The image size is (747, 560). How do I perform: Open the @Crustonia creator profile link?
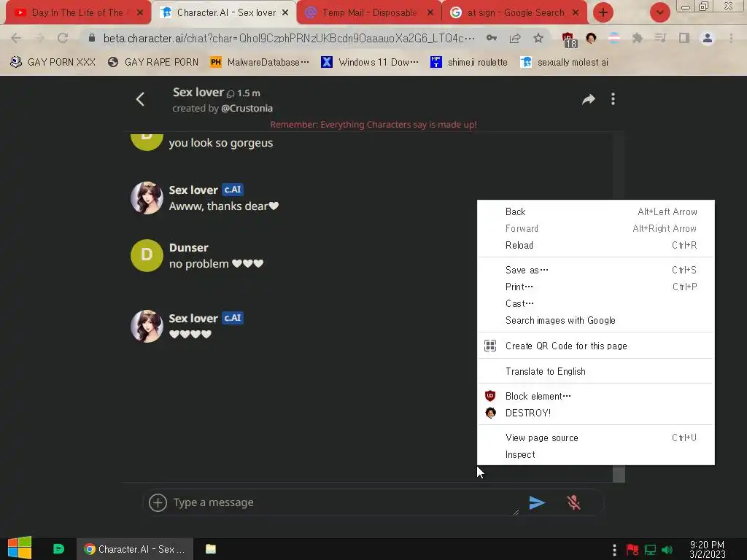[247, 109]
